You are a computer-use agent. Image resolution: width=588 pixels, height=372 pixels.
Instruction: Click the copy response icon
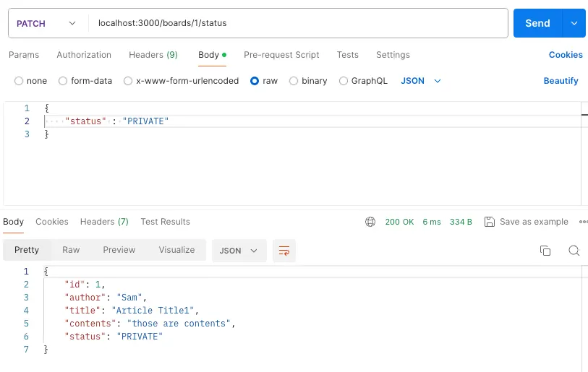[545, 251]
